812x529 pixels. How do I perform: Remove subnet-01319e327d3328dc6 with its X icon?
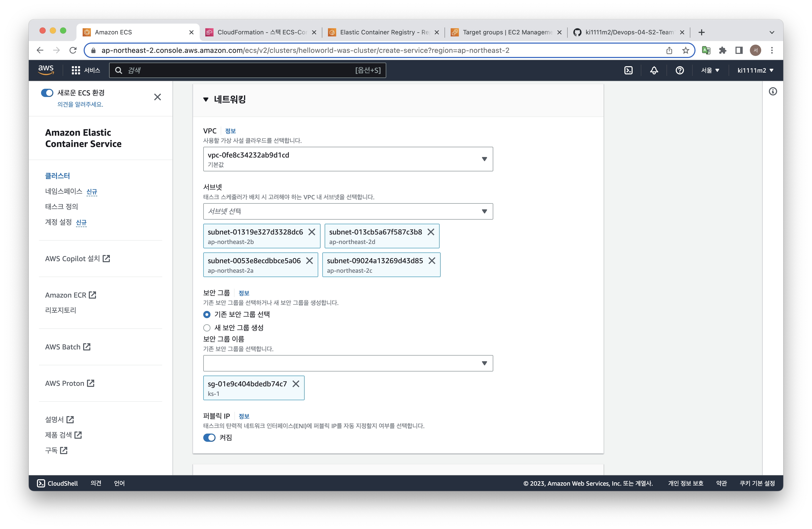pos(312,232)
